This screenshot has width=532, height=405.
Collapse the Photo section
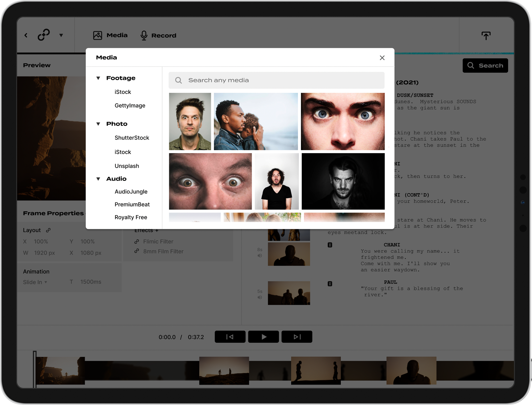pos(98,124)
